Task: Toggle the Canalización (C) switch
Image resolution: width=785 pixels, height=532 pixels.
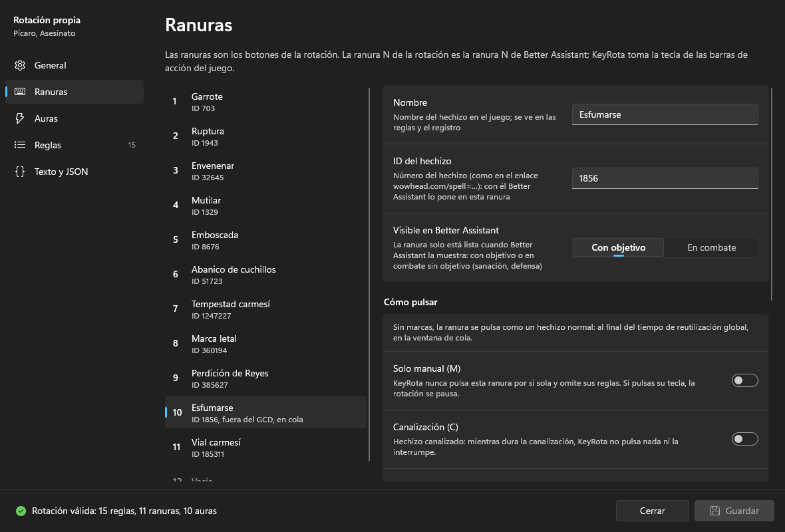Action: click(x=744, y=439)
